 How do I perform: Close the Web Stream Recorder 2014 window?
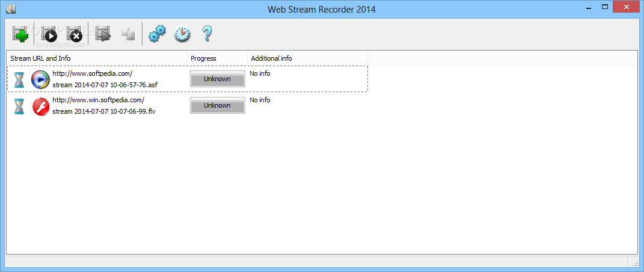(x=627, y=7)
